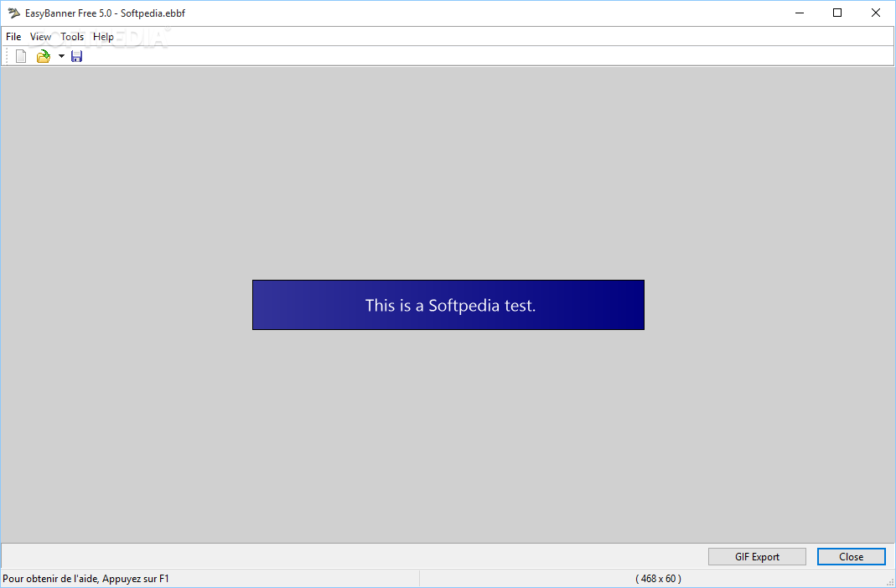
Task: Click the EasyBanner app icon in title bar
Action: 14,13
